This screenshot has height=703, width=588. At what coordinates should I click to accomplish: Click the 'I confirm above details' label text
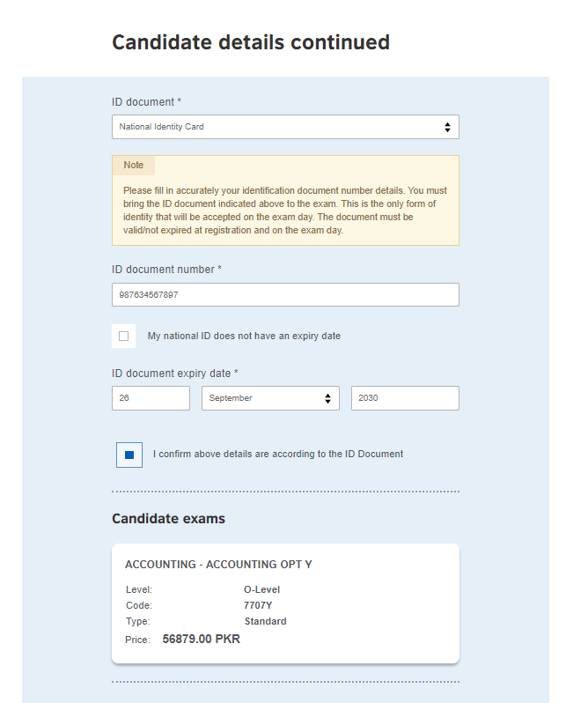(x=278, y=455)
